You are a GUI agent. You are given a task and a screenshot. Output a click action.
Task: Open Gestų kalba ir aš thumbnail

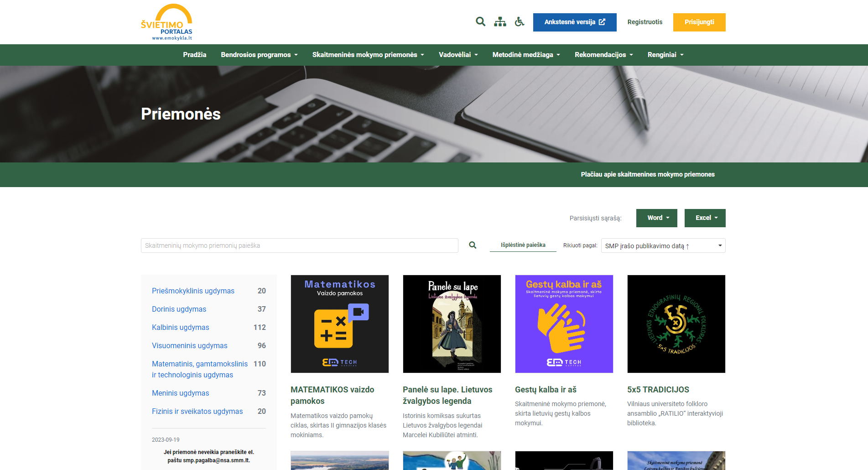(564, 324)
